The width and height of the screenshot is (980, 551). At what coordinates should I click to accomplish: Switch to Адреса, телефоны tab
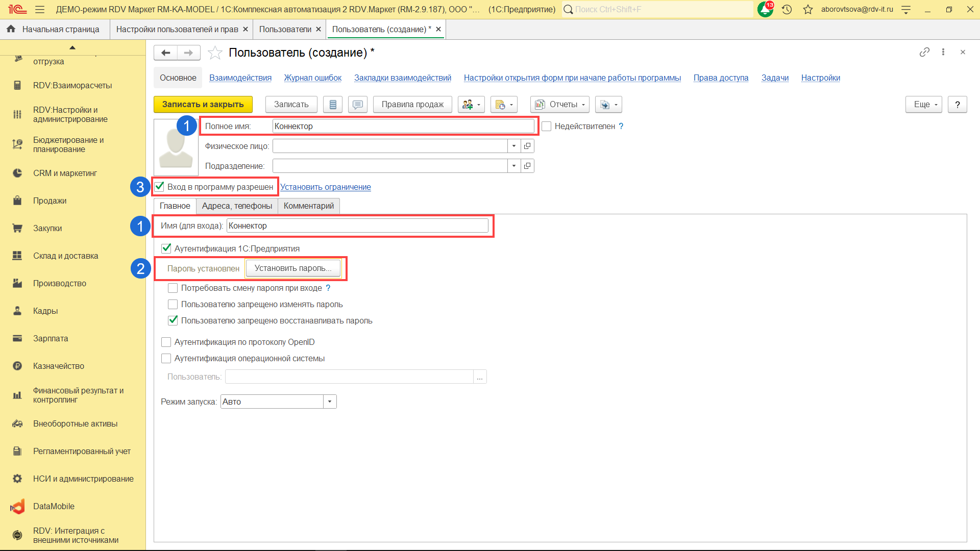[237, 206]
